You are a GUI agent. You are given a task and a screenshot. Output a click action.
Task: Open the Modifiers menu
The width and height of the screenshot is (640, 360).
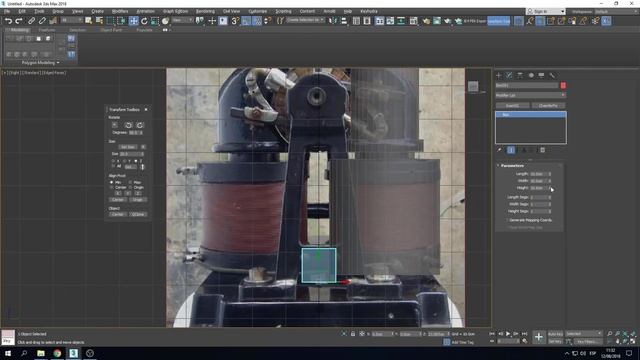[x=120, y=11]
